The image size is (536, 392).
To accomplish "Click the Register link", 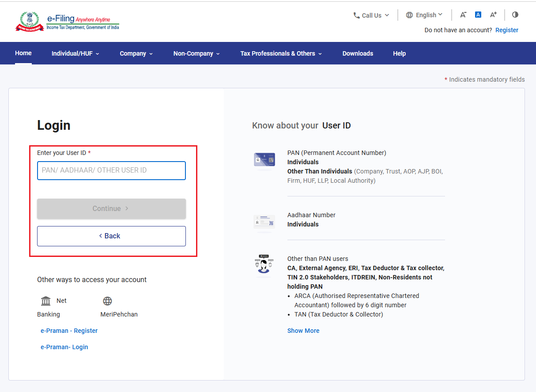I will pyautogui.click(x=507, y=30).
